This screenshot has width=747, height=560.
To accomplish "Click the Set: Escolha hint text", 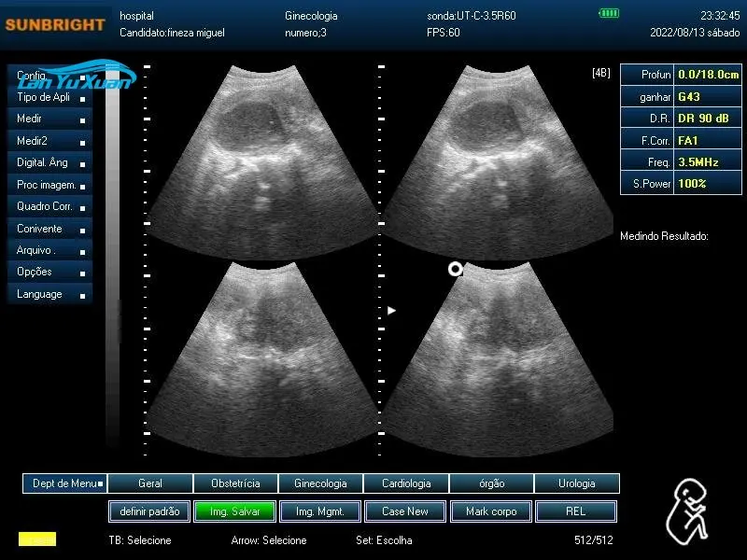I will tap(384, 540).
